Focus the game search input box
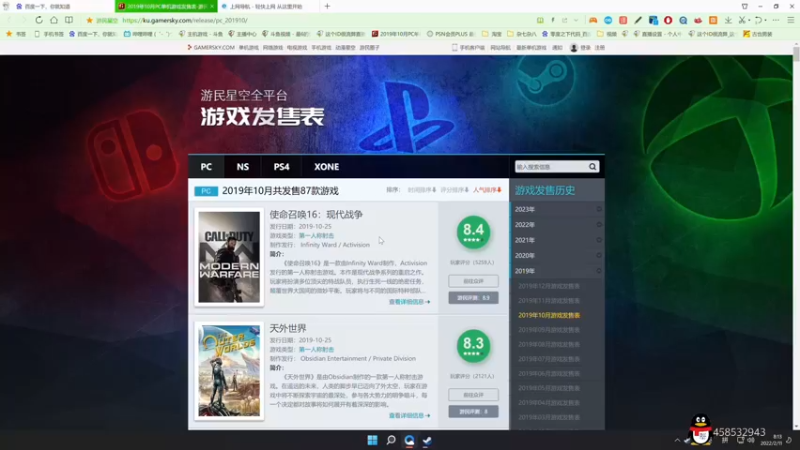 point(551,167)
